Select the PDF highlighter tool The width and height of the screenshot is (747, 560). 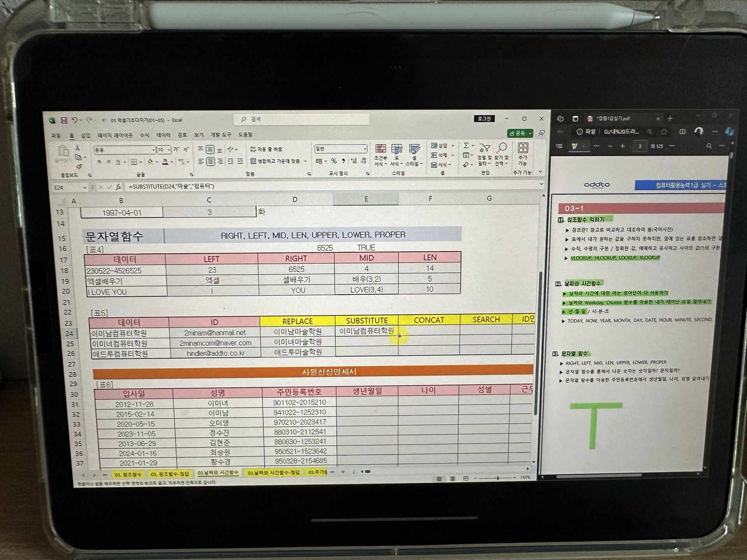(x=574, y=146)
